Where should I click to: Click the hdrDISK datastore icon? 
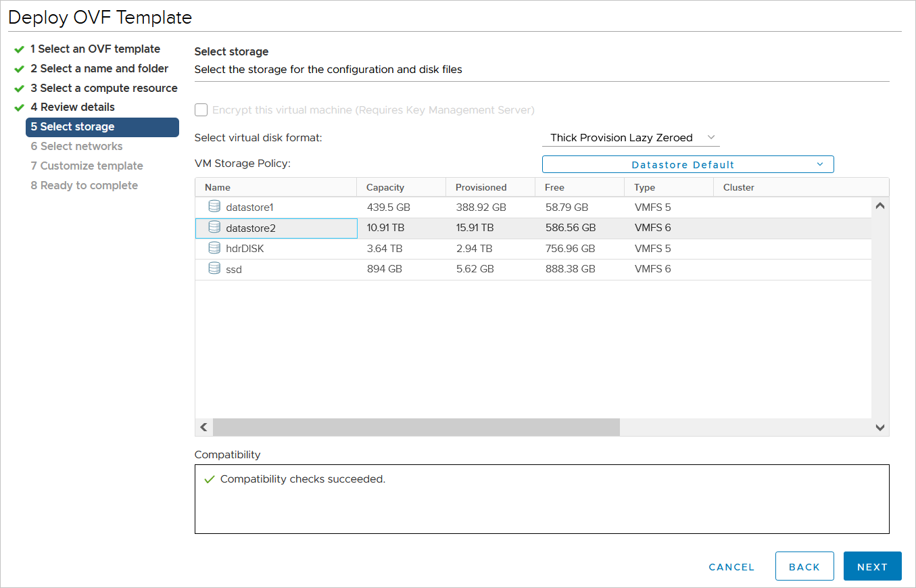click(x=214, y=248)
